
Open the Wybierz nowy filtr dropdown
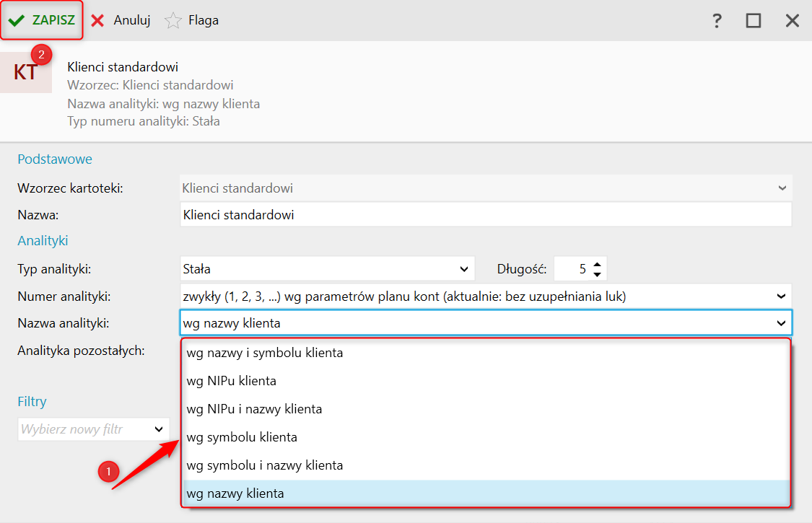click(159, 429)
